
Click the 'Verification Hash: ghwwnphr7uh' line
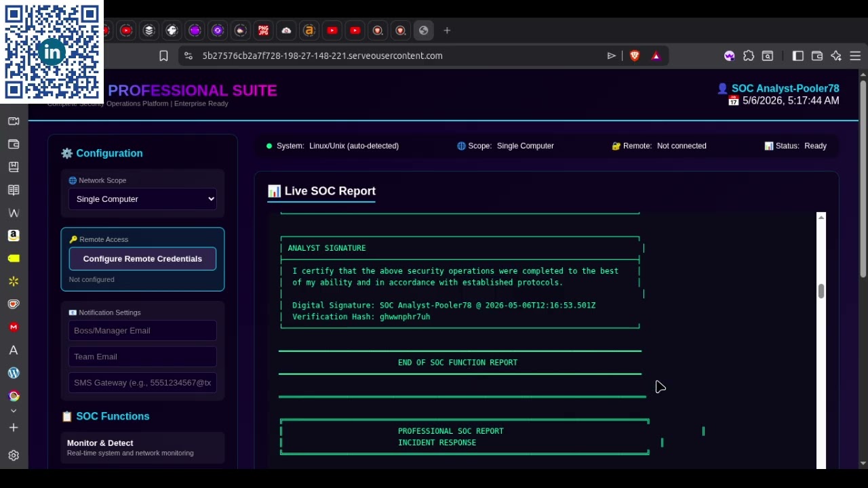pyautogui.click(x=361, y=317)
